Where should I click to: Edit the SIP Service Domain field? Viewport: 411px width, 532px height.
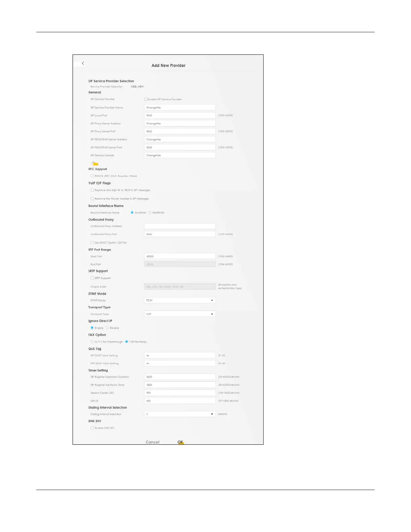(x=180, y=155)
